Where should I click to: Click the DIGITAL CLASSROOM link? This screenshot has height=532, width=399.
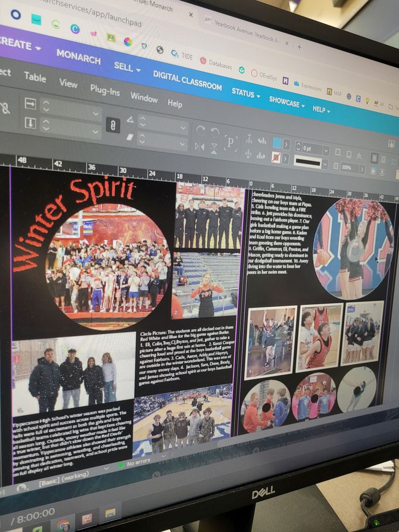187,80
